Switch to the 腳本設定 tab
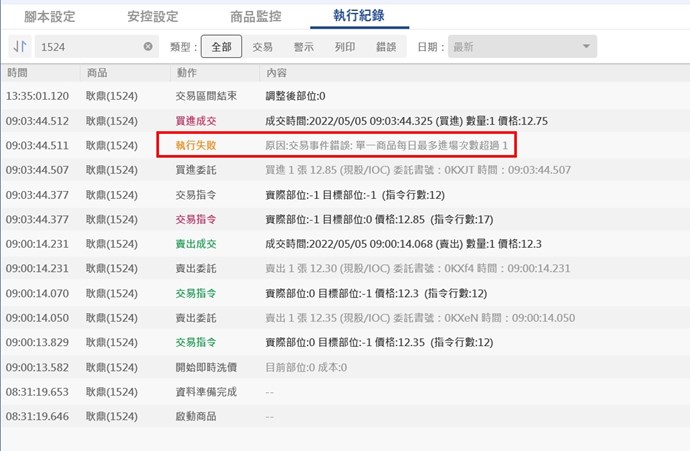This screenshot has height=451, width=690. click(50, 17)
